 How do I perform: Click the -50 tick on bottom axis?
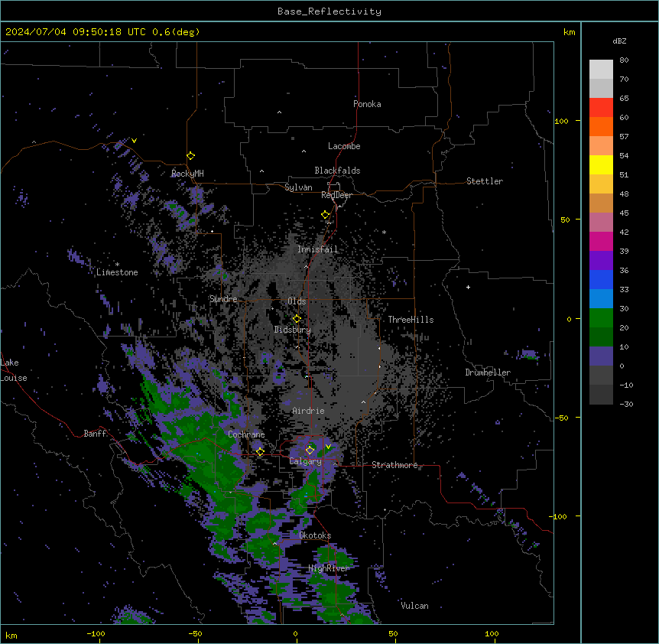click(x=195, y=633)
